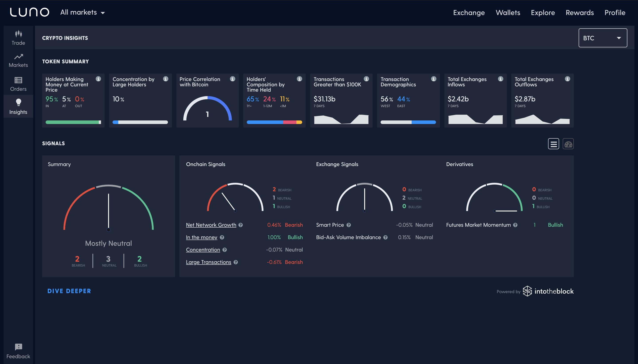The width and height of the screenshot is (638, 364).
Task: Click info icon on Holders Making Money card
Action: 98,79
